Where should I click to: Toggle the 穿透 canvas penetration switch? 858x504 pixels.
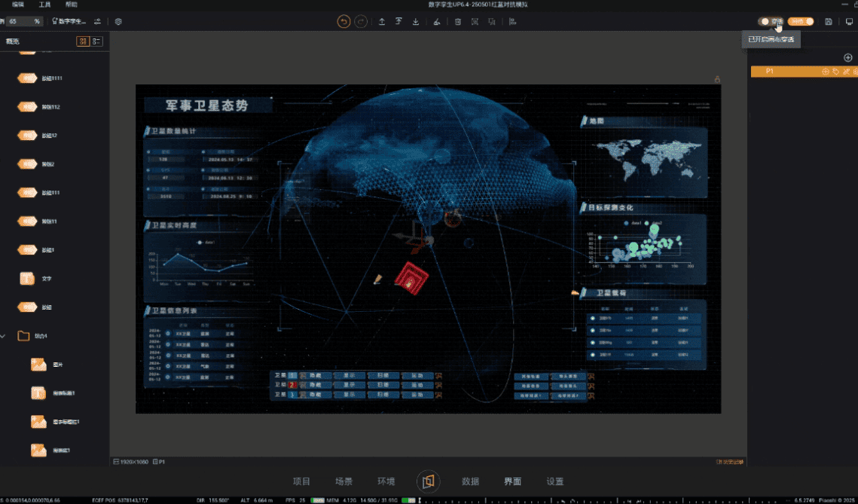771,22
